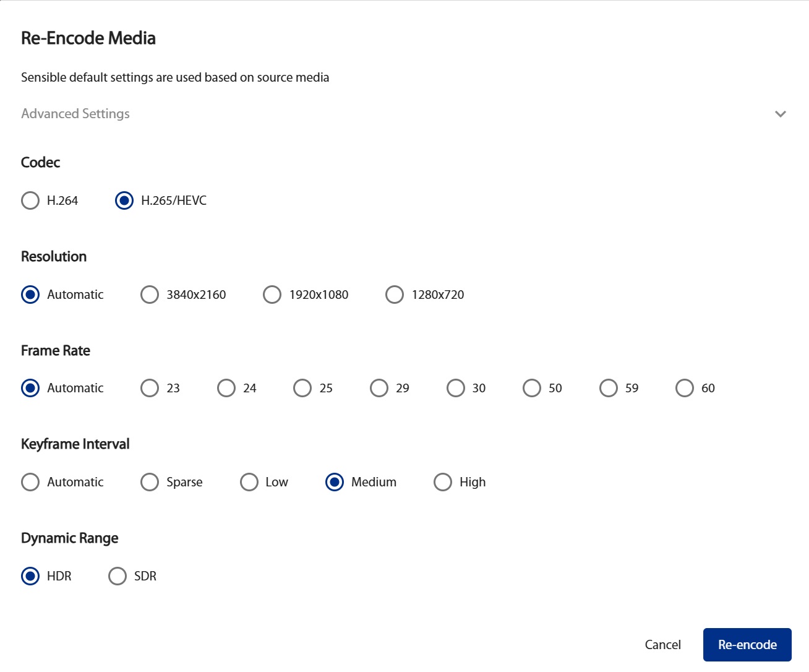Set frame rate to 50
Image resolution: width=809 pixels, height=672 pixels.
(532, 388)
